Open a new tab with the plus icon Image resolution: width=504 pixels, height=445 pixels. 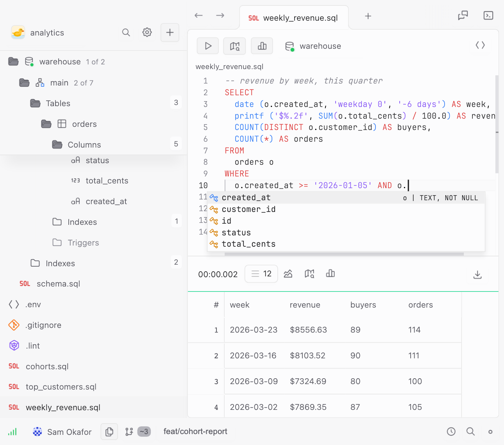coord(368,16)
